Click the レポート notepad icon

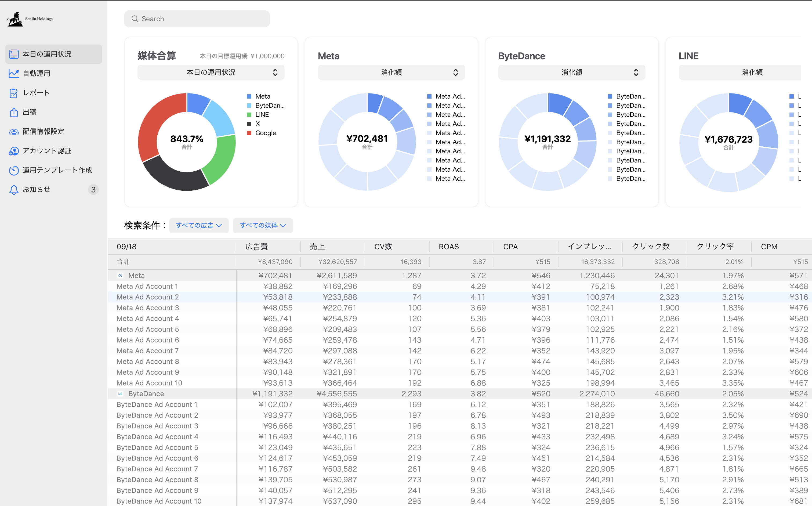14,93
